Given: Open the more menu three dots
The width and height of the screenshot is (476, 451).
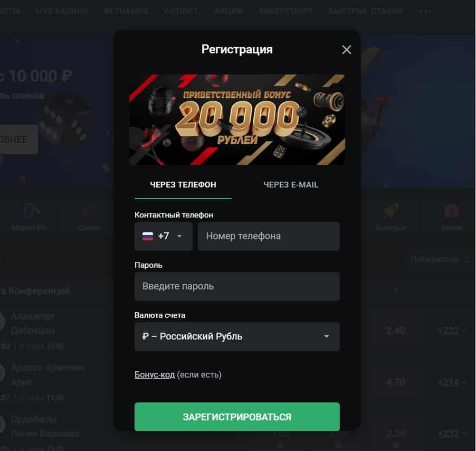Looking at the screenshot, I should point(425,11).
